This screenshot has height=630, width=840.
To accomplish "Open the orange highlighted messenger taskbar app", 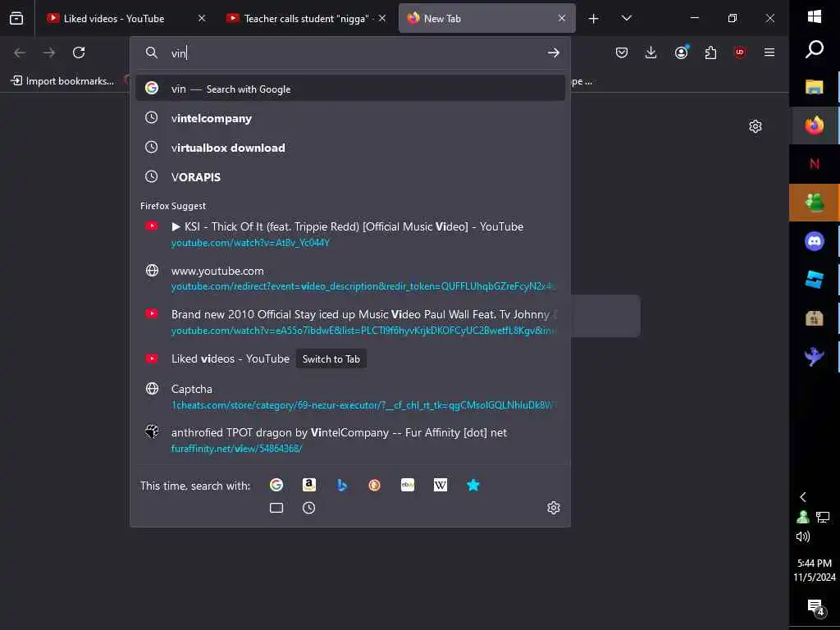I will click(815, 203).
